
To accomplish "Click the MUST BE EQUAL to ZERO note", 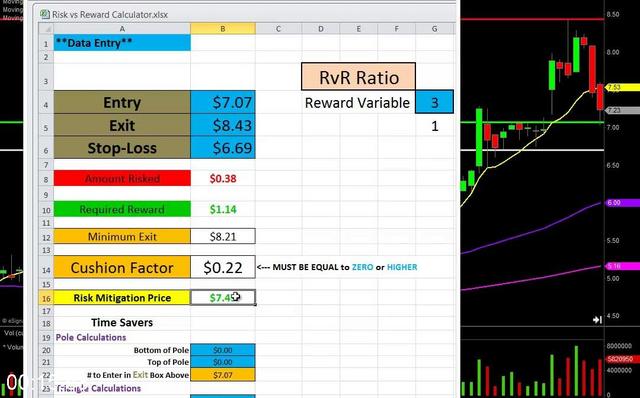I will 337,267.
